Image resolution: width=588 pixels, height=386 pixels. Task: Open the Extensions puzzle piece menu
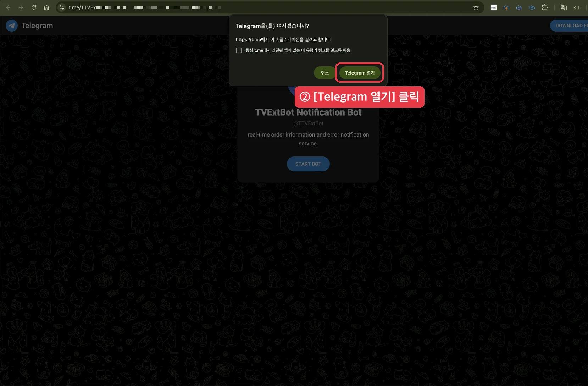[x=545, y=7]
